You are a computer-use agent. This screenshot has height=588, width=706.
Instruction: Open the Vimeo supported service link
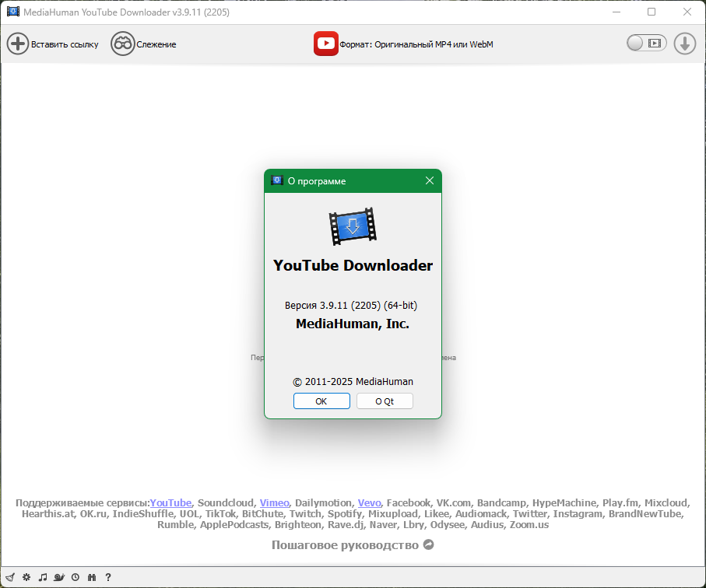(274, 502)
